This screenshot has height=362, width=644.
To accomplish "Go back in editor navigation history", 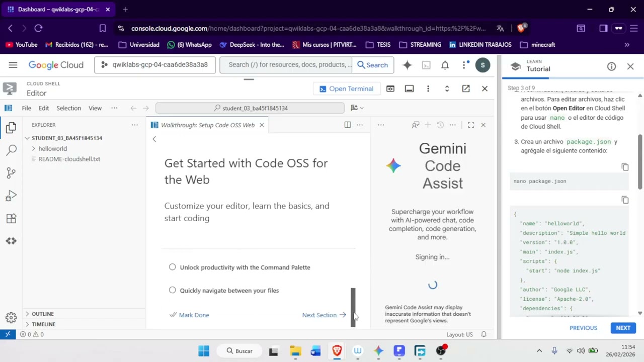I will [133, 108].
